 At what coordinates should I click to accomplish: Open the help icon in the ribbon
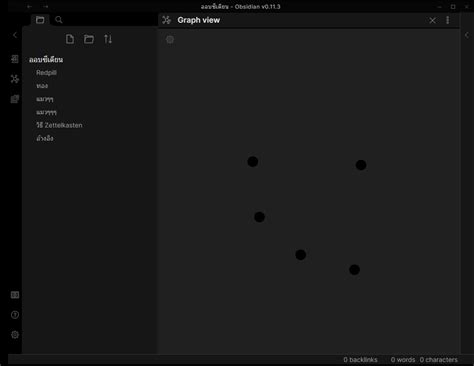click(15, 315)
